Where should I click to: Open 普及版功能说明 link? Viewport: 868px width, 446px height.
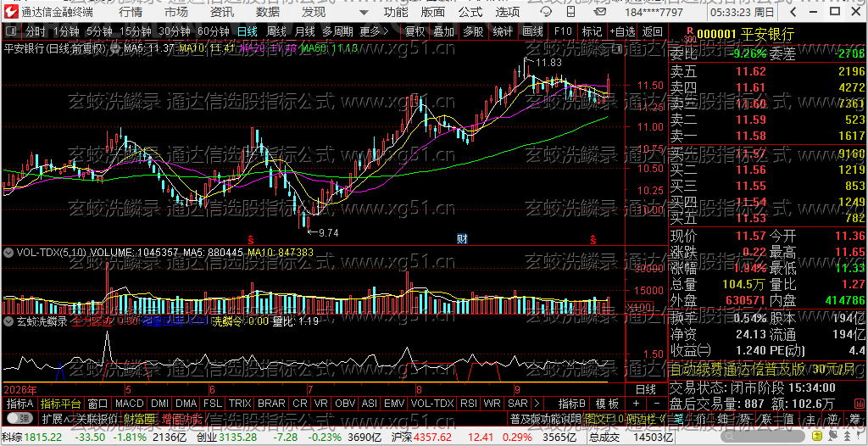coord(545,418)
